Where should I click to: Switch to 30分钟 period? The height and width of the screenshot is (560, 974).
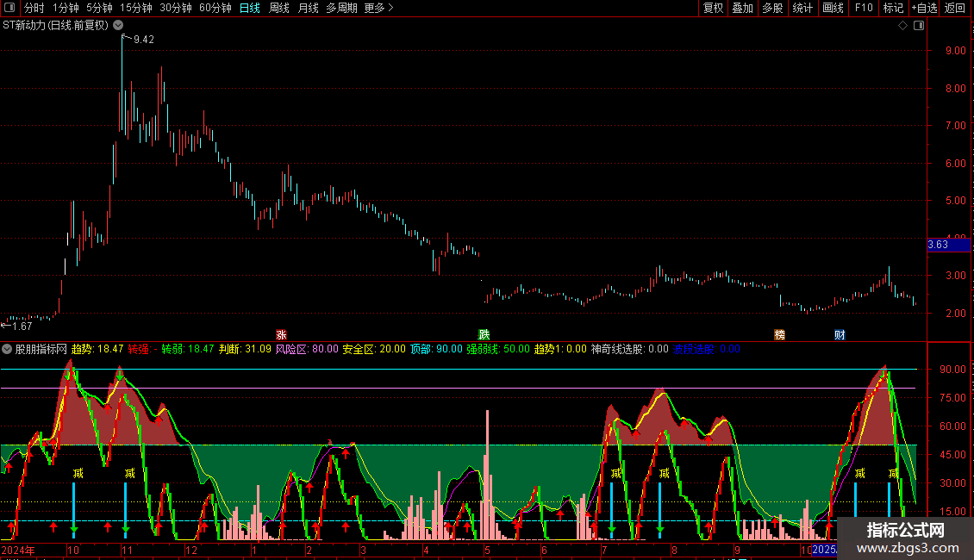coord(176,8)
